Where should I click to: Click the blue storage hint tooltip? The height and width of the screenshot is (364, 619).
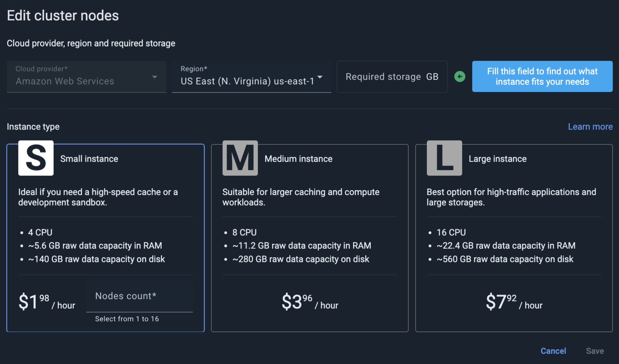[x=542, y=77]
